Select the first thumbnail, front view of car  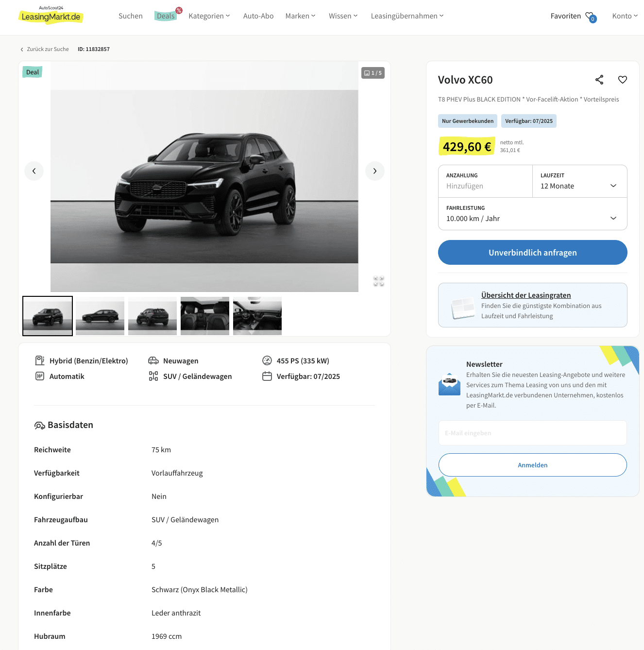(x=48, y=316)
